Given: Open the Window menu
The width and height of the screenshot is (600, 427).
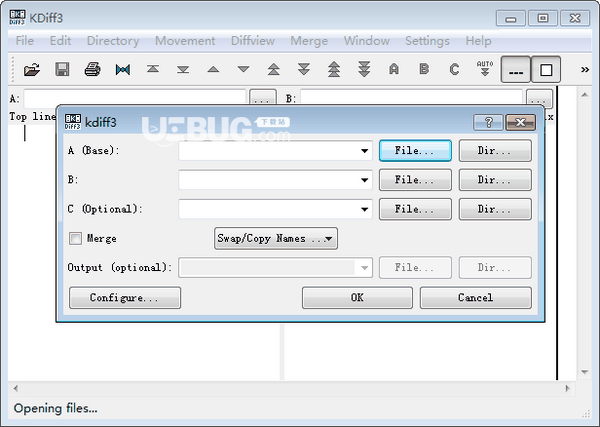Looking at the screenshot, I should click(367, 41).
